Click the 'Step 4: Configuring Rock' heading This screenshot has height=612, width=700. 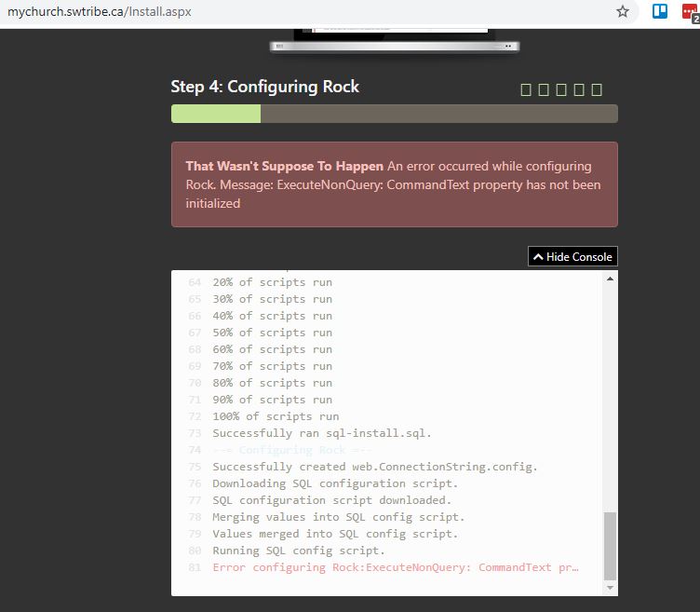point(264,87)
